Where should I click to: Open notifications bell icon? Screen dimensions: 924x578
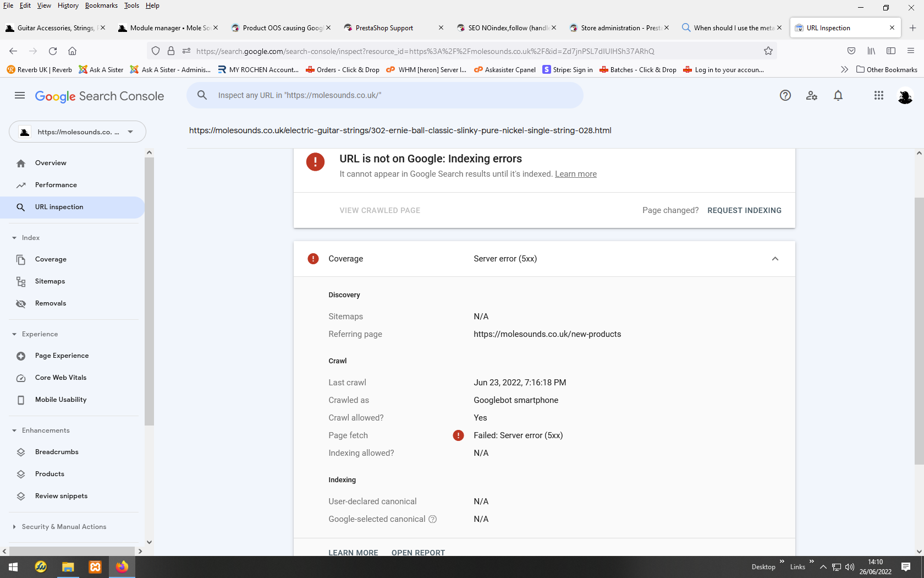pyautogui.click(x=838, y=96)
